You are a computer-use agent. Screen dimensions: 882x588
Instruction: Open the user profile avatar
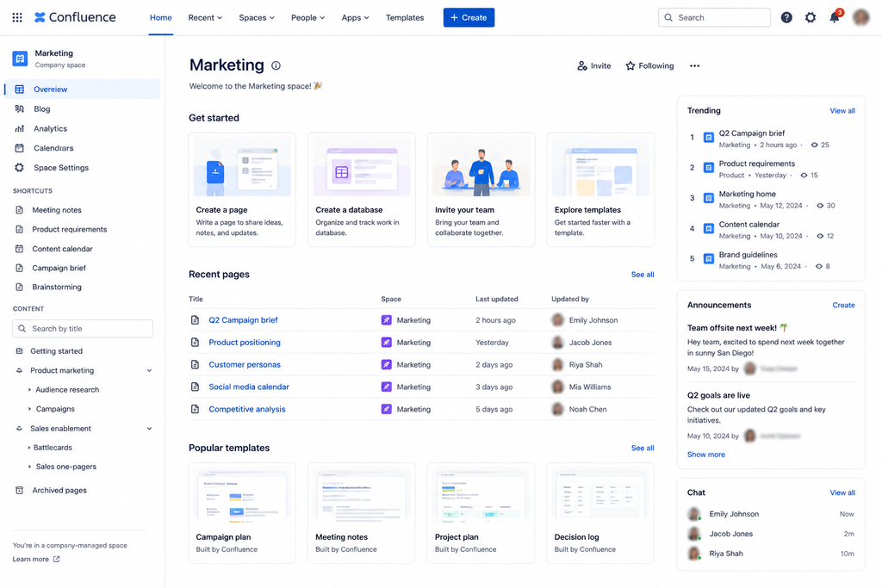point(860,17)
